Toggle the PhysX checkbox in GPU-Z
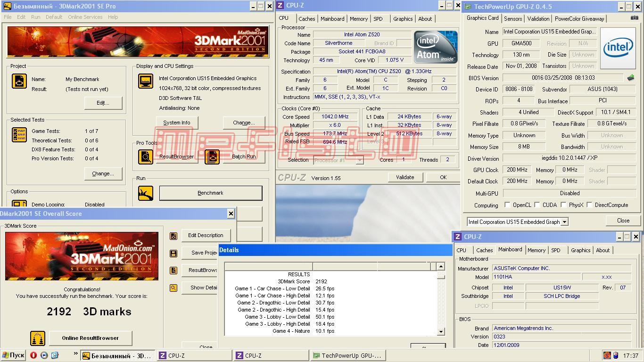The width and height of the screenshot is (644, 362). 563,205
